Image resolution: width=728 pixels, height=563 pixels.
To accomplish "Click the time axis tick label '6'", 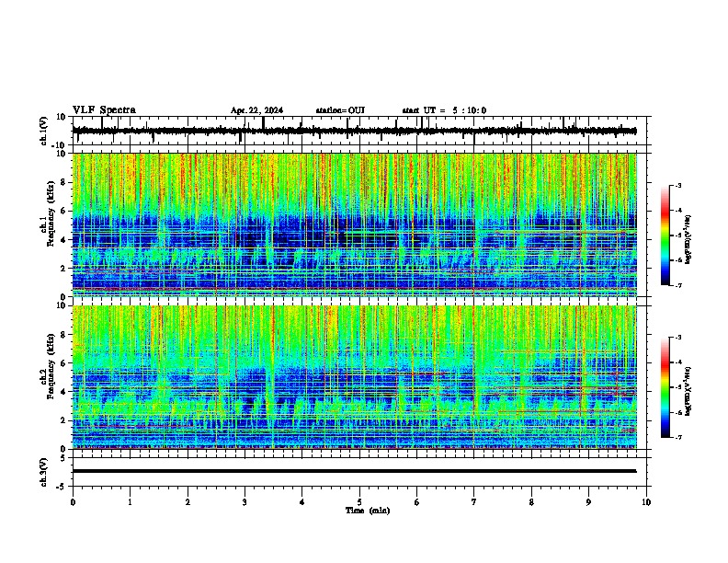I will [x=417, y=502].
